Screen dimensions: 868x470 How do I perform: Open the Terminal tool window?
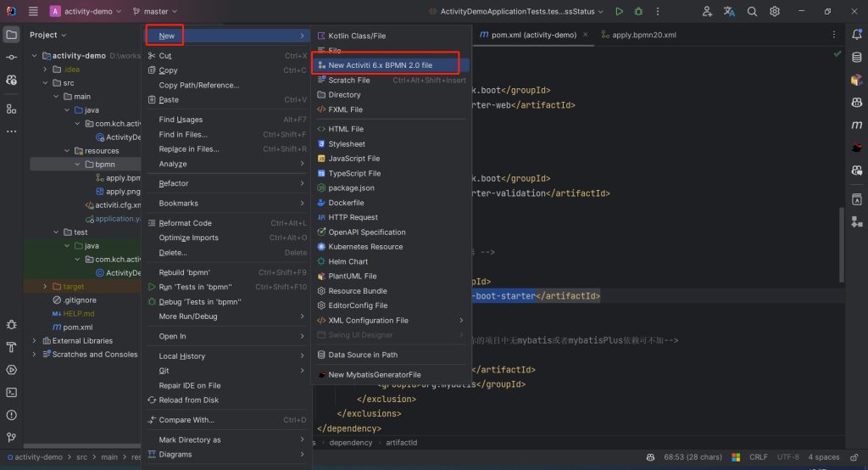pyautogui.click(x=11, y=393)
